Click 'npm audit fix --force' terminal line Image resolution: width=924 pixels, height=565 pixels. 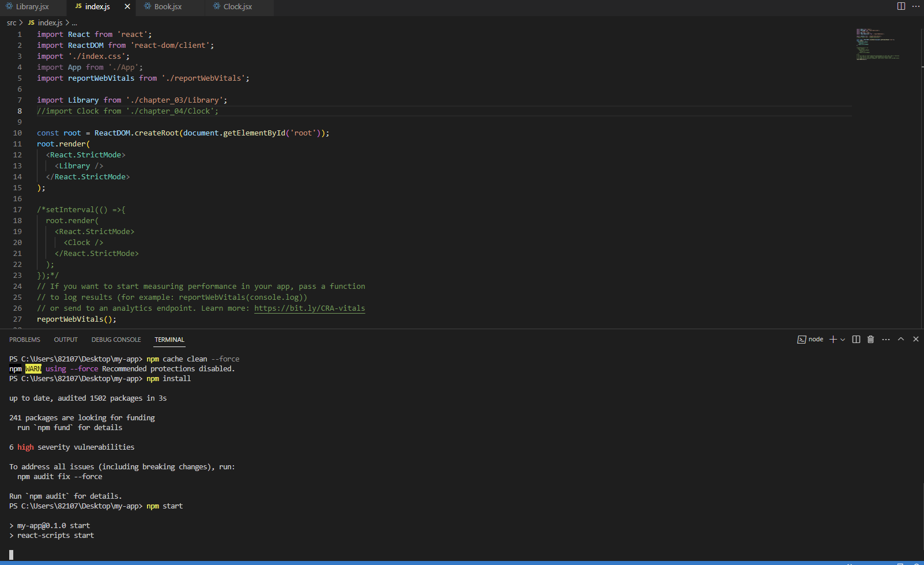click(x=60, y=476)
